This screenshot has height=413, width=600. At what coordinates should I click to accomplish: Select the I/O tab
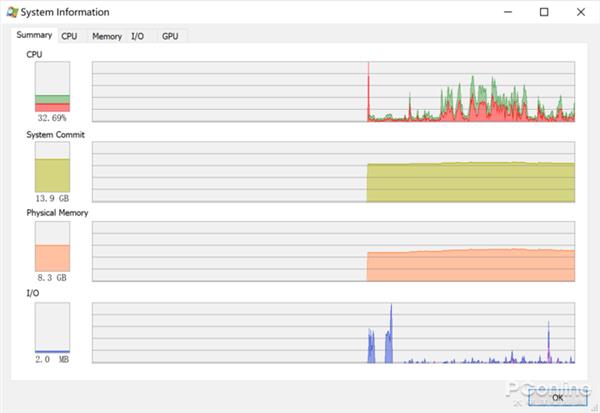pos(138,36)
